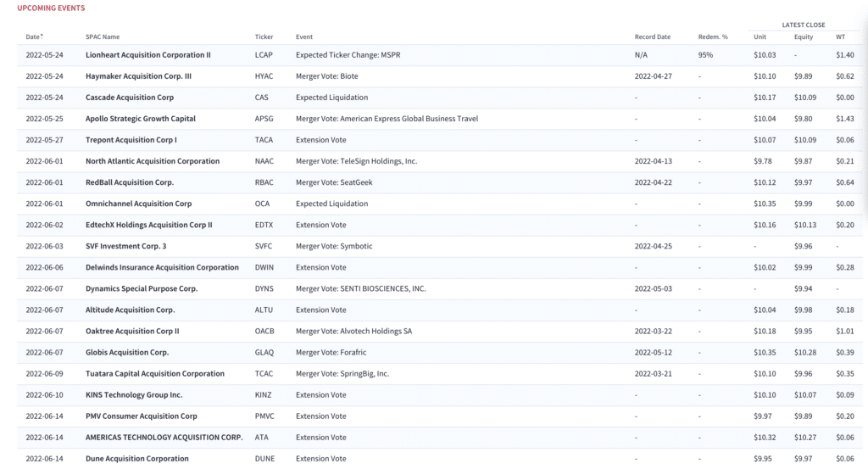
Task: Open Dynamics Special Purpose Corp.
Action: (x=142, y=288)
